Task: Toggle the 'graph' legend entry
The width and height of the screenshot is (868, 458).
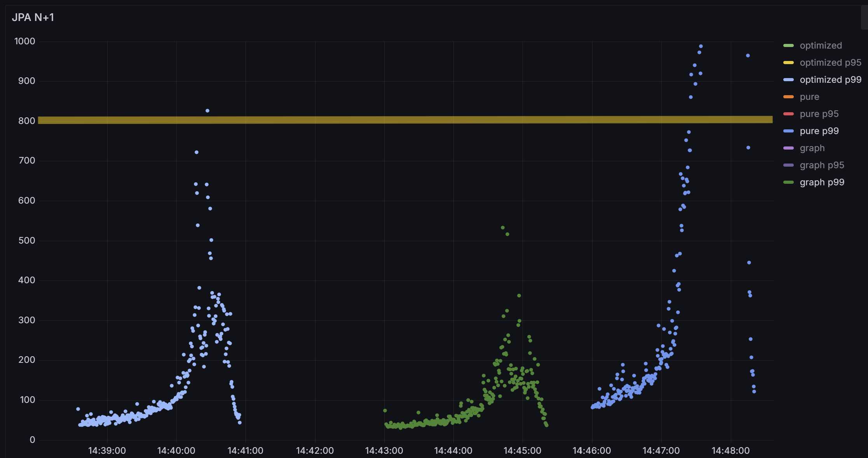Action: coord(812,148)
